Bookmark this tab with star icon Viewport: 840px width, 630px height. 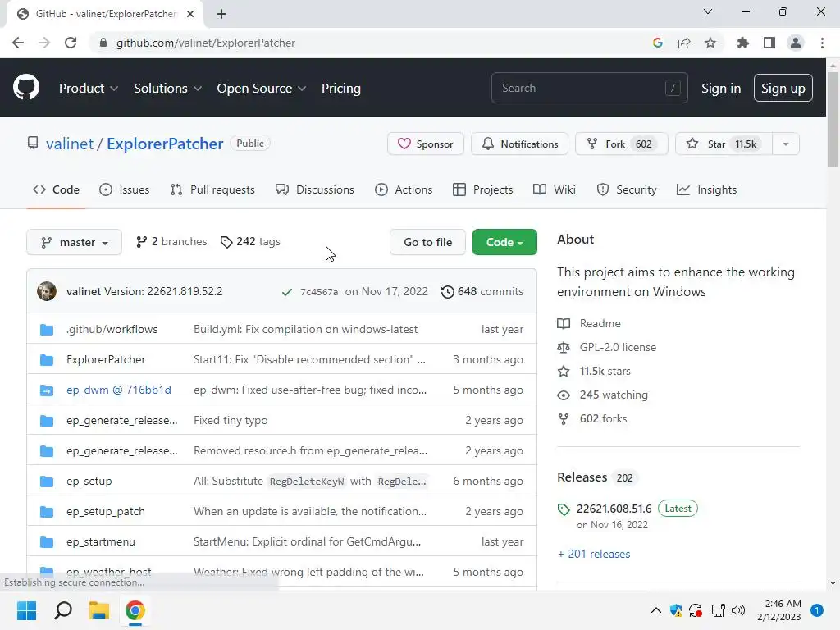tap(710, 43)
